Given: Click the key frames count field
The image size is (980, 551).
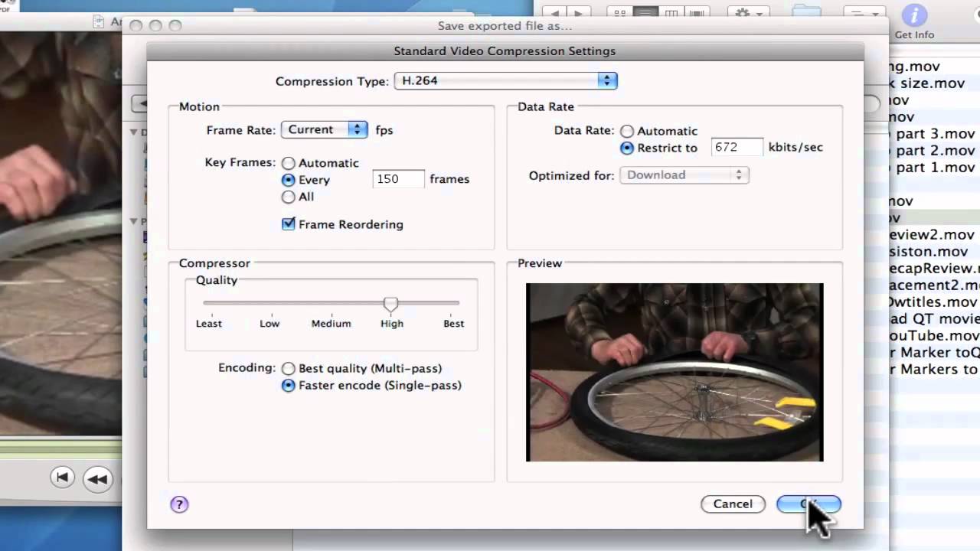Looking at the screenshot, I should click(x=398, y=179).
